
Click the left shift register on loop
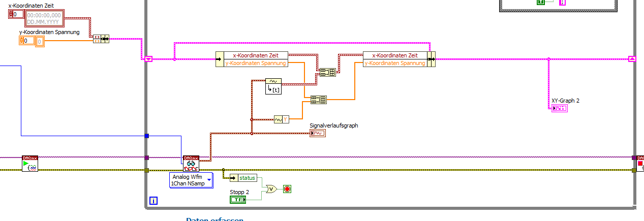[148, 59]
